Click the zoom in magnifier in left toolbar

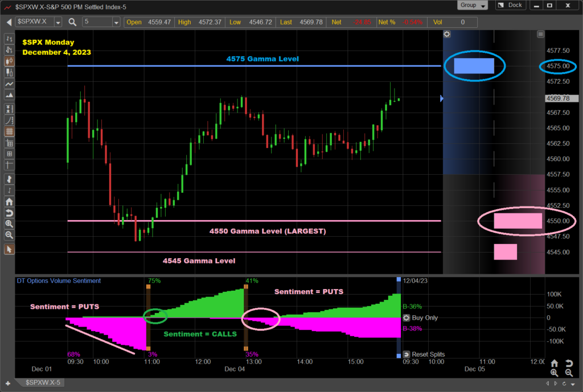pos(9,224)
